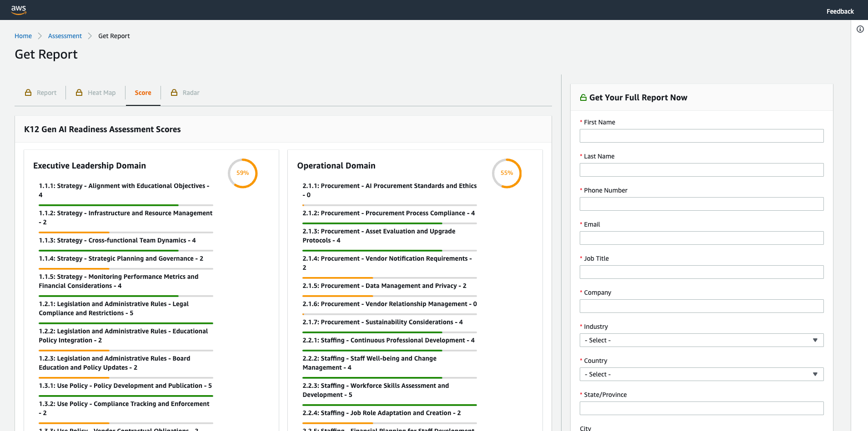Image resolution: width=868 pixels, height=431 pixels.
Task: Click '1.1.3: Strategy - Cross-functional Team Dynamics - 4'
Action: (x=117, y=240)
